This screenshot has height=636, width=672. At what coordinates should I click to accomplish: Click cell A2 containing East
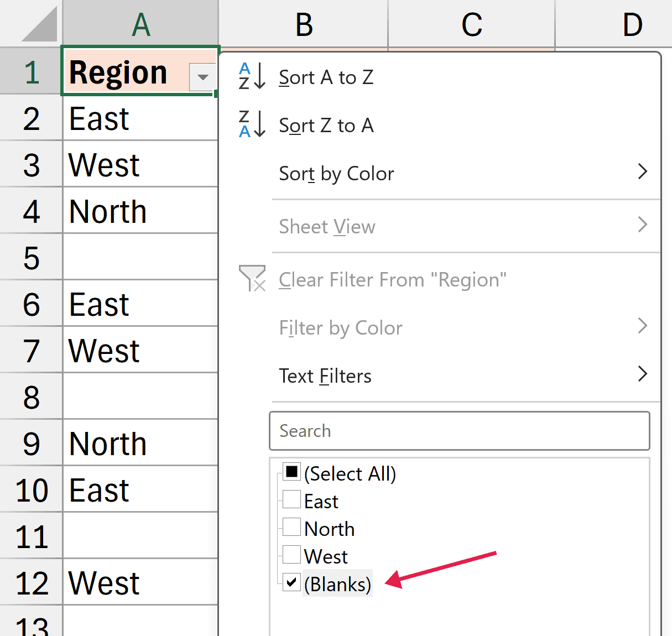[140, 118]
